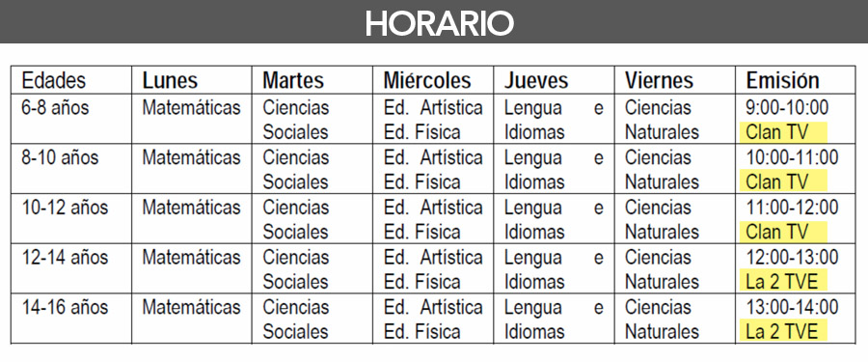The width and height of the screenshot is (868, 362).
Task: Click Ed. Artística in 12-14 años row
Action: (x=433, y=257)
